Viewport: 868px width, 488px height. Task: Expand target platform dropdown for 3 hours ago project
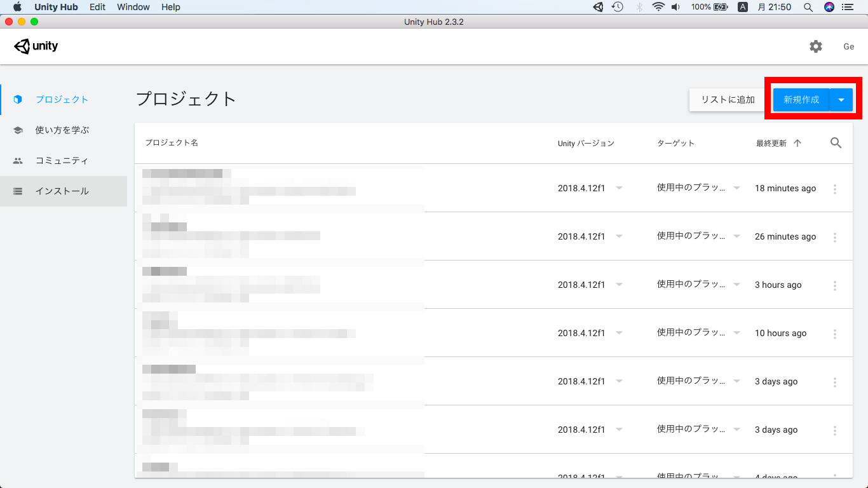click(736, 285)
